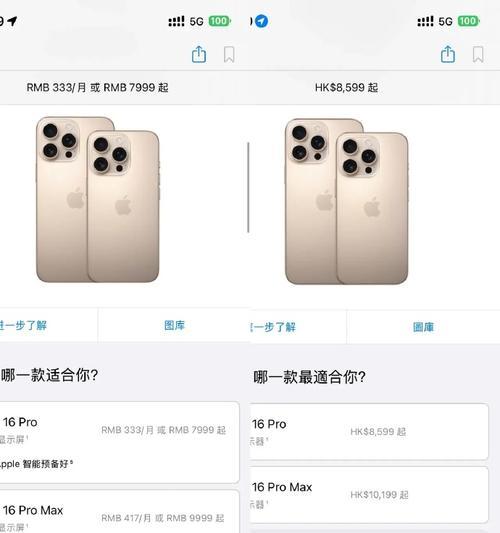Tap the share icon on the left screen
The width and height of the screenshot is (500, 533).
click(199, 54)
